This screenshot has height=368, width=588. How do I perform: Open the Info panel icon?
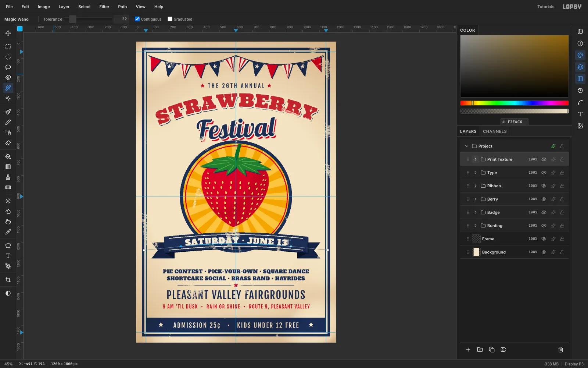(580, 43)
